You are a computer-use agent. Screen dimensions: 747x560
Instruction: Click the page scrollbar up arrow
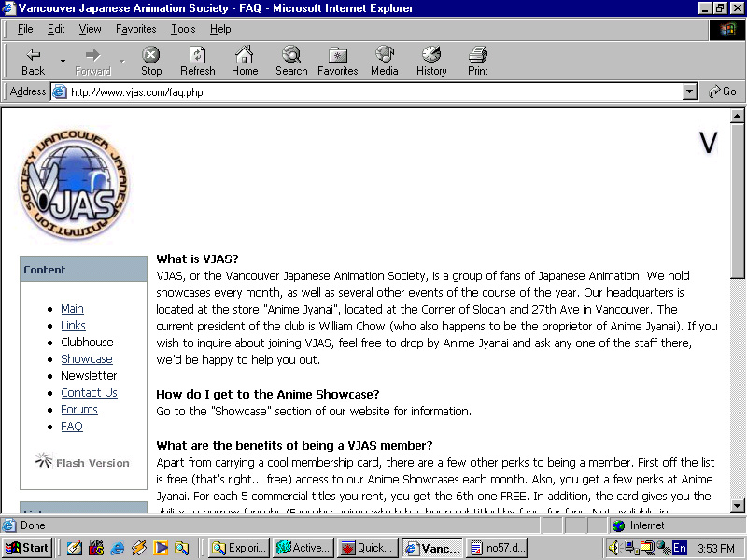coord(737,116)
